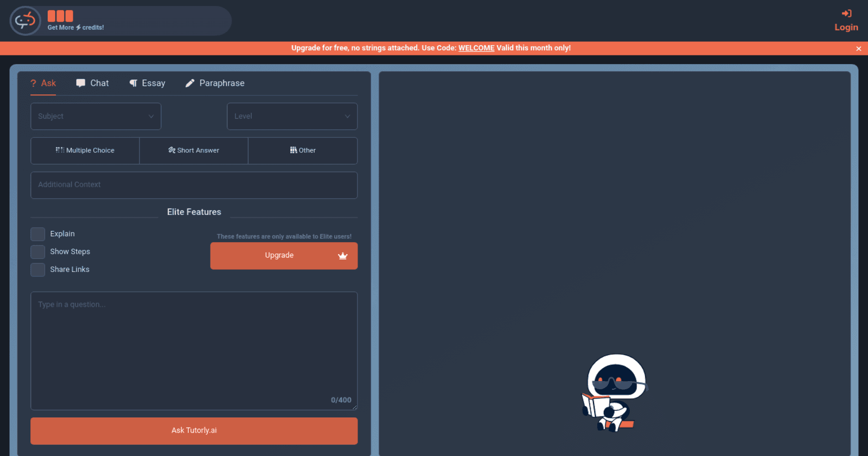Dismiss the orange promo banner

(x=859, y=48)
